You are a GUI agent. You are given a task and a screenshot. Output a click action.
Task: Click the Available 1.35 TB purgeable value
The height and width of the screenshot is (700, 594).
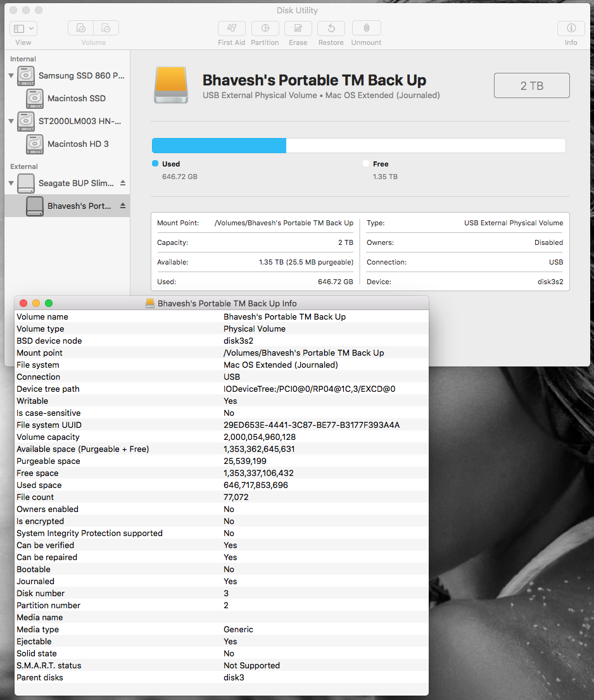306,262
